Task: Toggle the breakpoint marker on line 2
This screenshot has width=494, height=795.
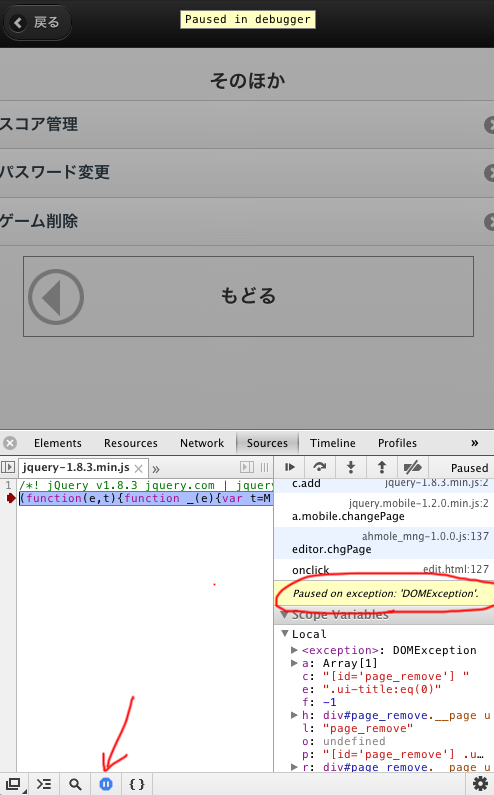Action: pyautogui.click(x=10, y=498)
